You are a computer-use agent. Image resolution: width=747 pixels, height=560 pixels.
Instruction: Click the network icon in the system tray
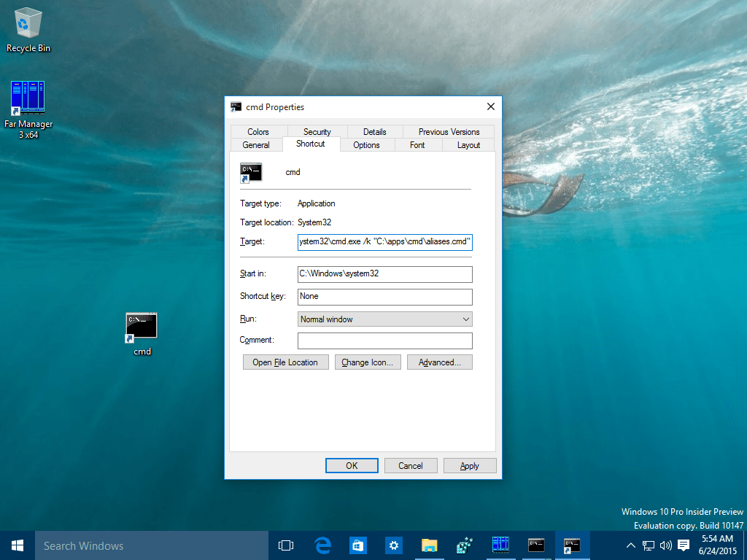click(649, 545)
